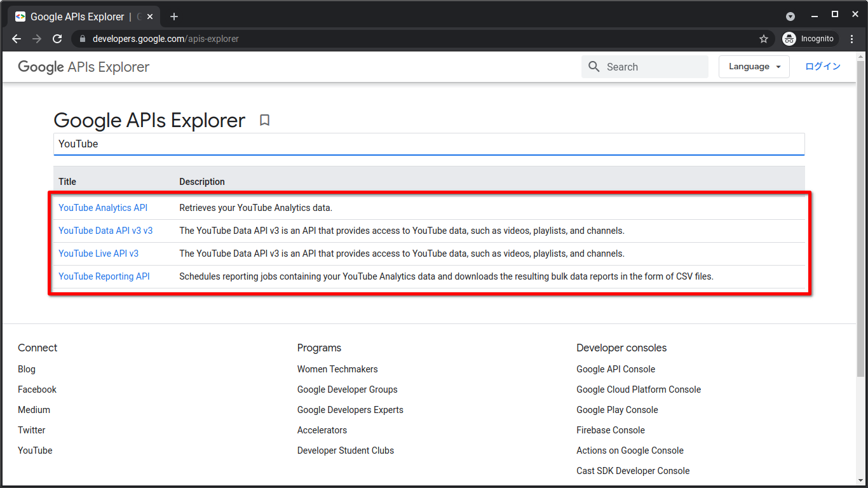This screenshot has width=868, height=488.
Task: Click the star icon to bookmark the page
Action: tap(763, 39)
